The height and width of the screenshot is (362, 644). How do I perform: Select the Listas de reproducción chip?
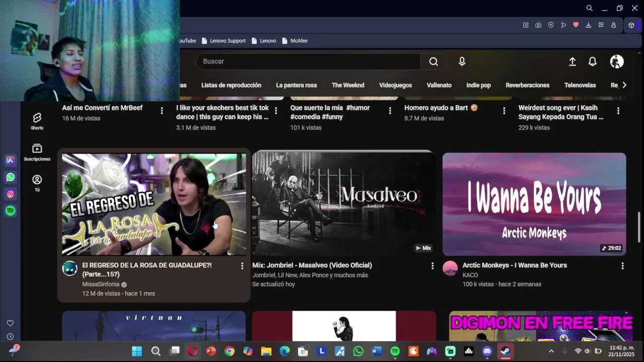point(231,85)
